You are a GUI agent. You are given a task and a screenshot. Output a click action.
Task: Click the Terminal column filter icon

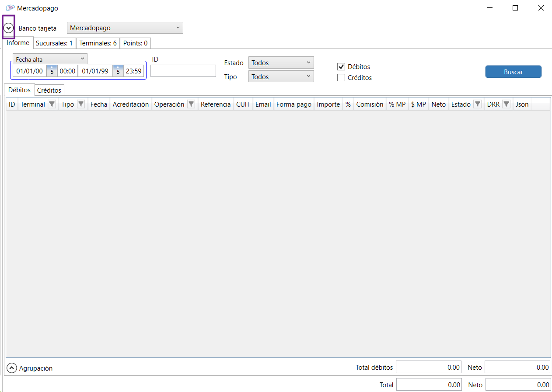(x=52, y=104)
